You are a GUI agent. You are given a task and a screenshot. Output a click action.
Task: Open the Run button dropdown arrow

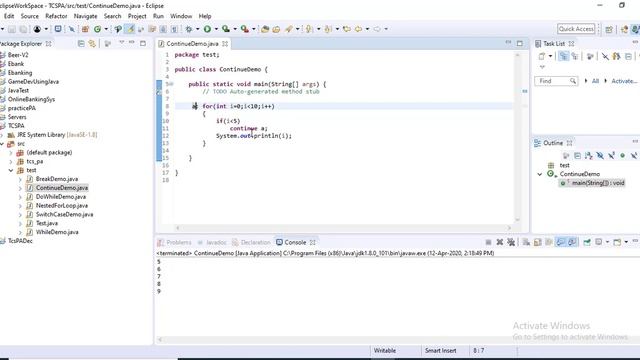click(x=216, y=29)
